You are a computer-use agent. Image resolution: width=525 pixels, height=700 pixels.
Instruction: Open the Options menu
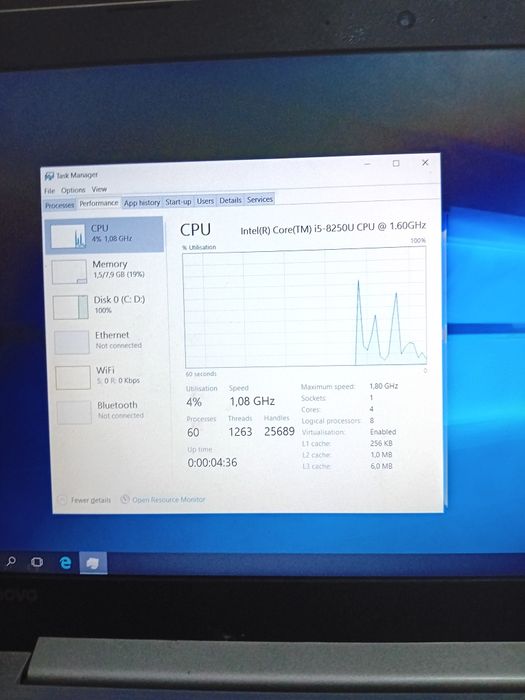tap(73, 190)
